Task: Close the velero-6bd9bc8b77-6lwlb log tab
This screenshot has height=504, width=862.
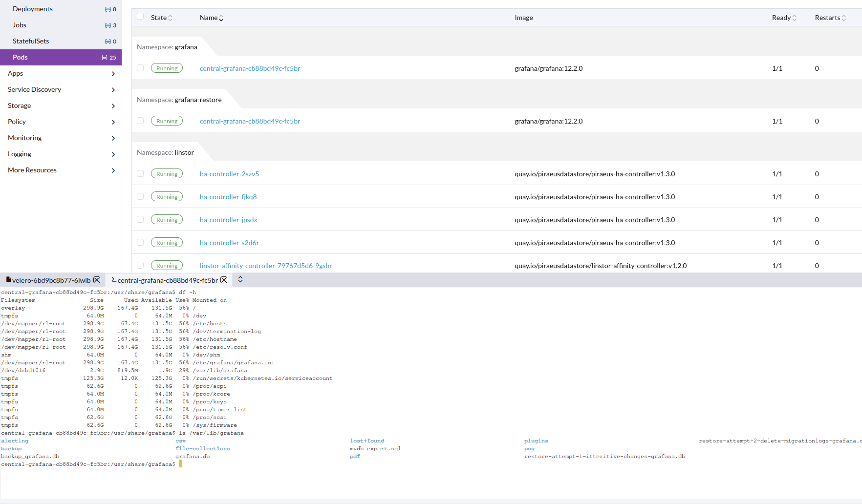Action: click(97, 280)
